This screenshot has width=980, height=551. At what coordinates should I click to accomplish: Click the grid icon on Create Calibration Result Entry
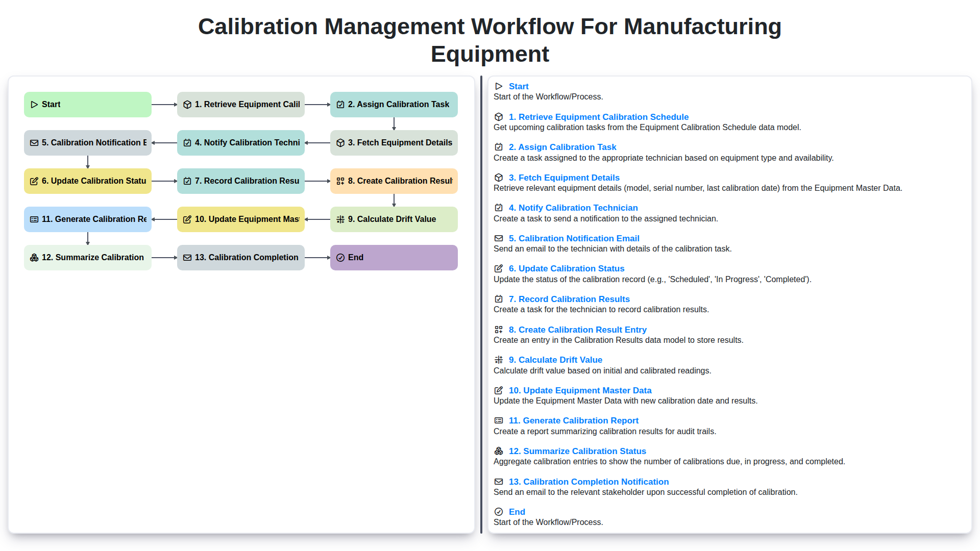click(x=340, y=181)
